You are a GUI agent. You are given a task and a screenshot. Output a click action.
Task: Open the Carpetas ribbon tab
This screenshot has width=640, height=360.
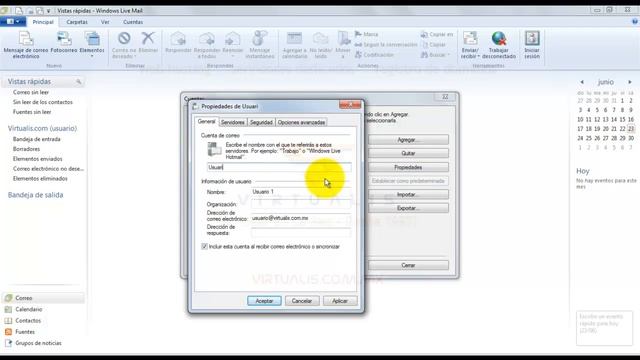point(77,22)
